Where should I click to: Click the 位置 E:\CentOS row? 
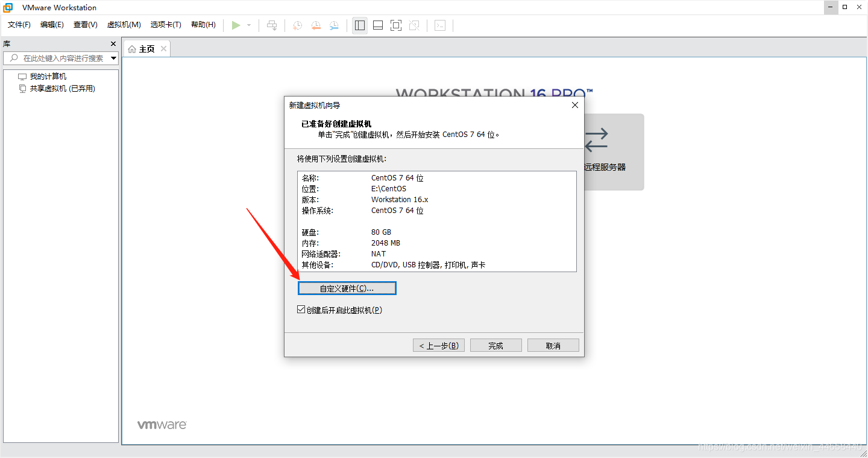[x=436, y=189]
